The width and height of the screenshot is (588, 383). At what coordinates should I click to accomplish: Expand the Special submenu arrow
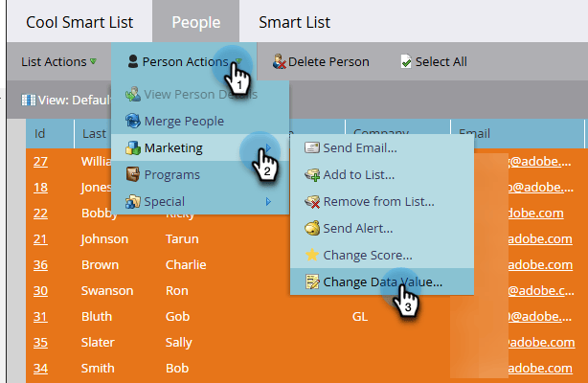(268, 201)
